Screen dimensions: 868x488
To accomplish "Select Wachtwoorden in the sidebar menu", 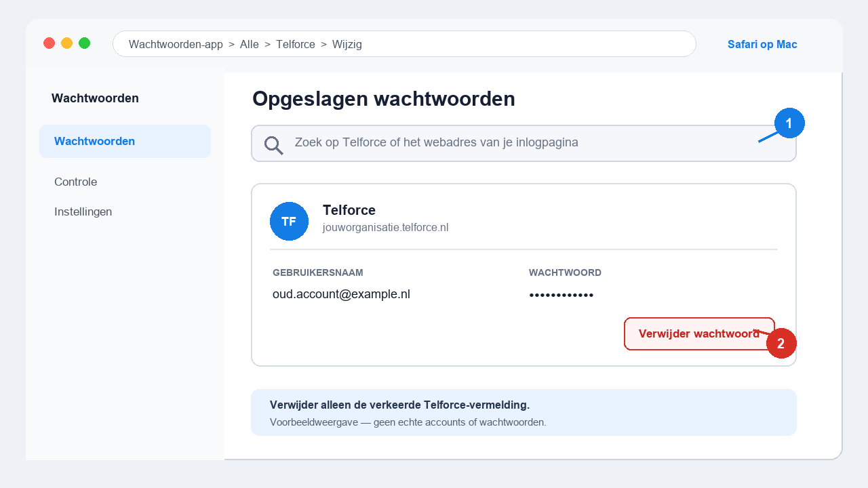I will click(125, 141).
